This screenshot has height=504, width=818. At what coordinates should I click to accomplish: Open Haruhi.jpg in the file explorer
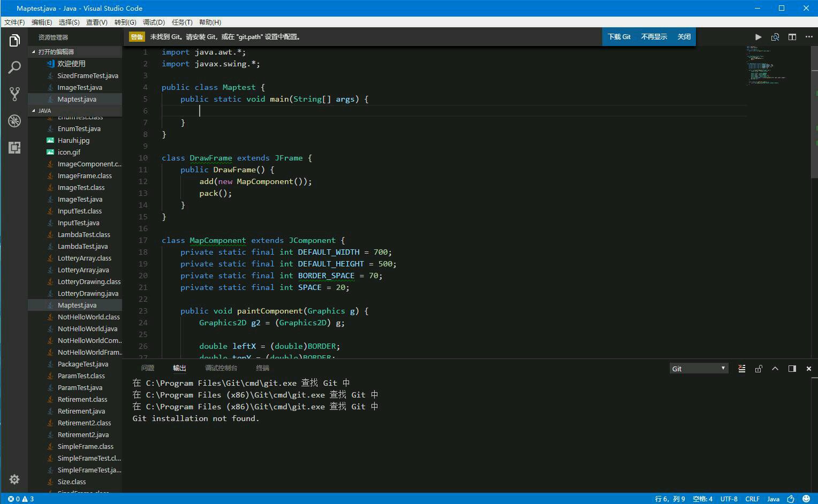(73, 140)
